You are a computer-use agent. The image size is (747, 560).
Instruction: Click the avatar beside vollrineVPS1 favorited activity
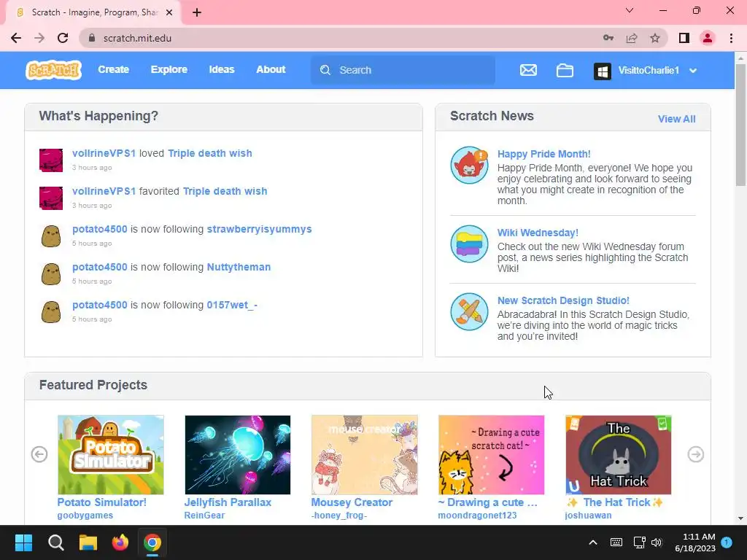click(x=51, y=198)
